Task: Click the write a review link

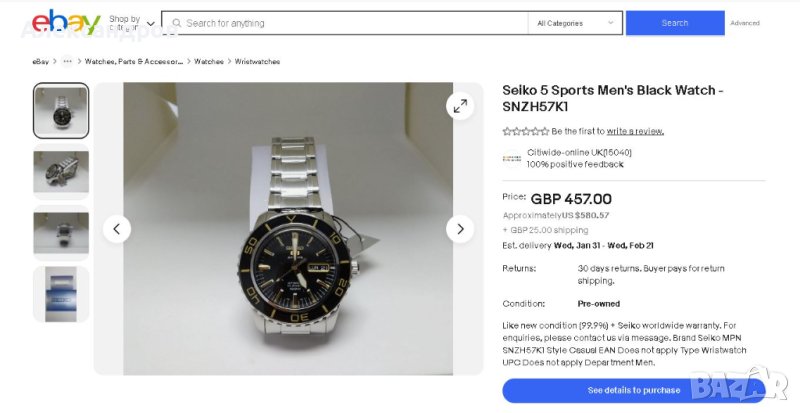Action: 635,131
